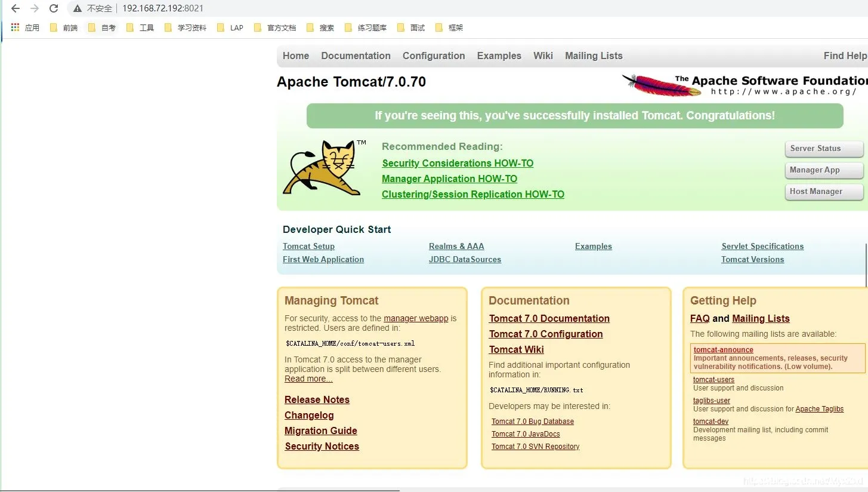Screen dimensions: 868x492
Task: Reload the page with refresh icon
Action: point(54,8)
